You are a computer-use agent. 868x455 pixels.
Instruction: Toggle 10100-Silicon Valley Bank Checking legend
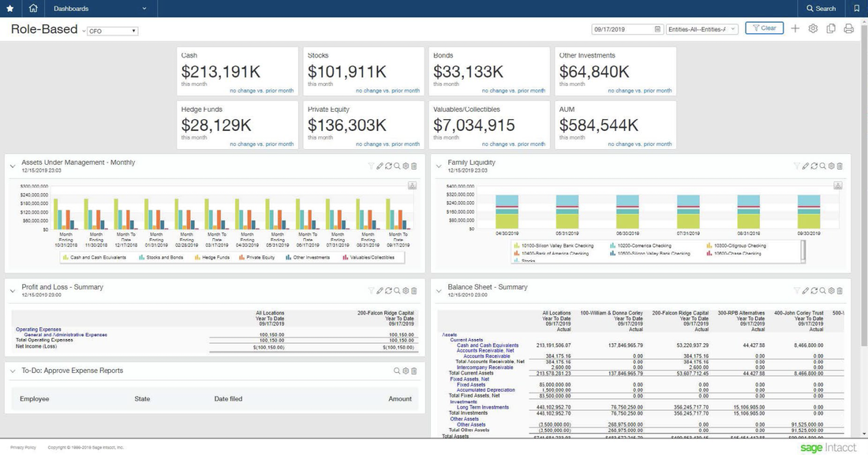[x=554, y=245]
